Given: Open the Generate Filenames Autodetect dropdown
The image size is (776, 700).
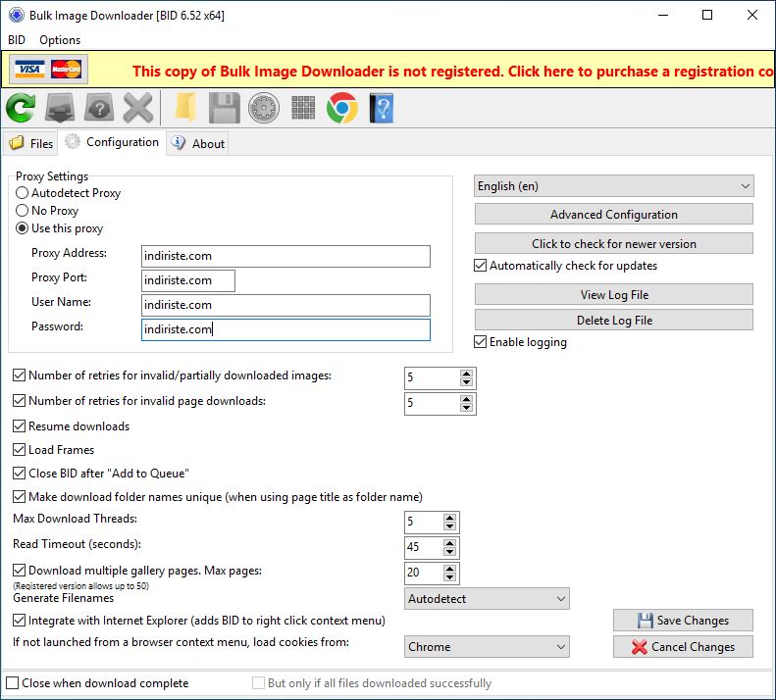Looking at the screenshot, I should click(487, 599).
